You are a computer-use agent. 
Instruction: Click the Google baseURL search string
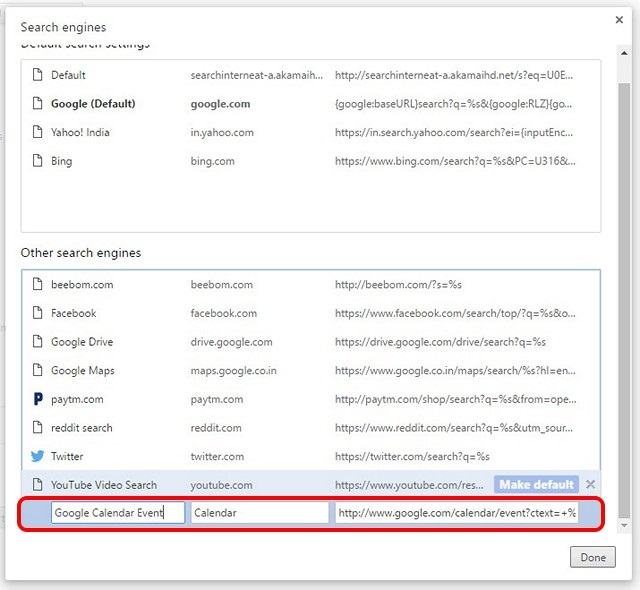(x=453, y=104)
